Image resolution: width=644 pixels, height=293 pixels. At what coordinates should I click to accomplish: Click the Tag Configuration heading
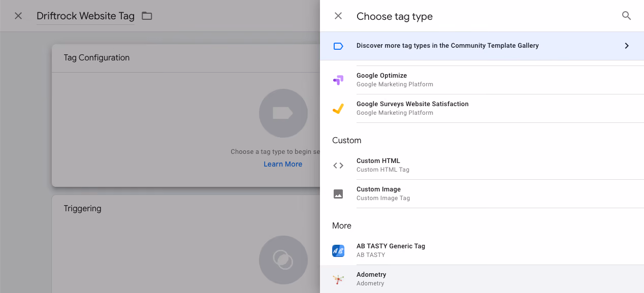click(96, 58)
